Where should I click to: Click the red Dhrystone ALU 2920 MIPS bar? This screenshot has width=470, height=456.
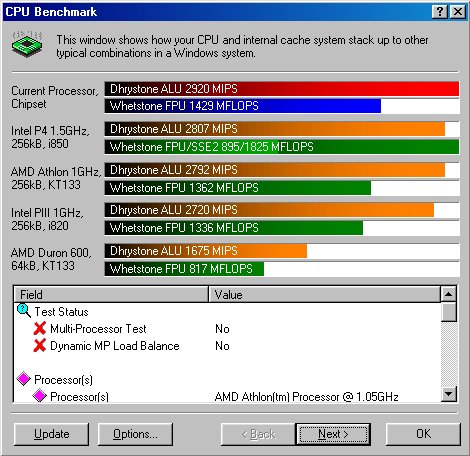(x=282, y=89)
